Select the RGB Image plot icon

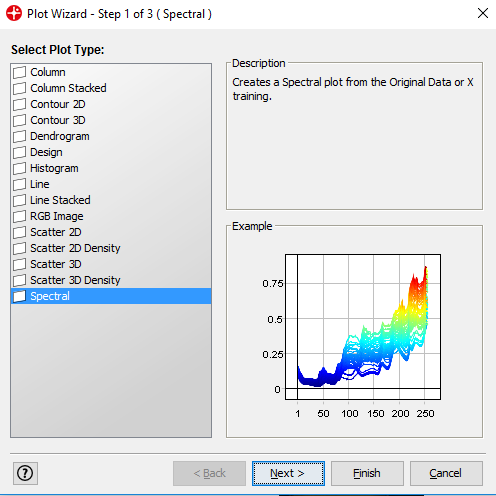coord(19,216)
